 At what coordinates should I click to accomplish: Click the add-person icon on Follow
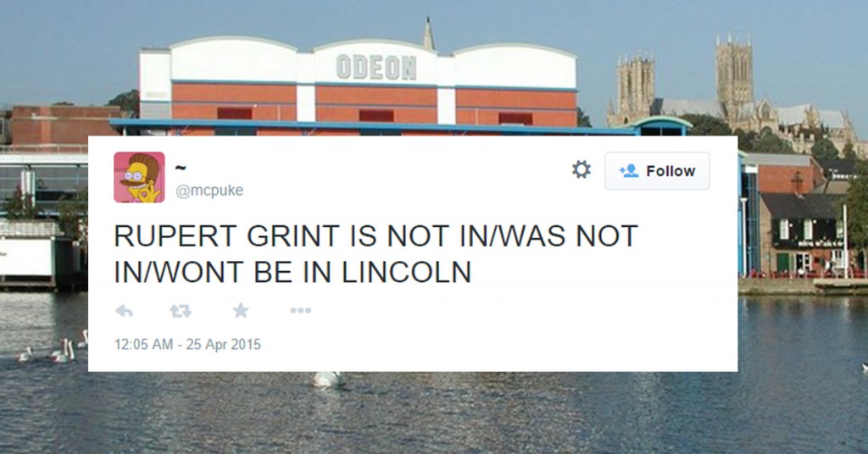[x=628, y=171]
